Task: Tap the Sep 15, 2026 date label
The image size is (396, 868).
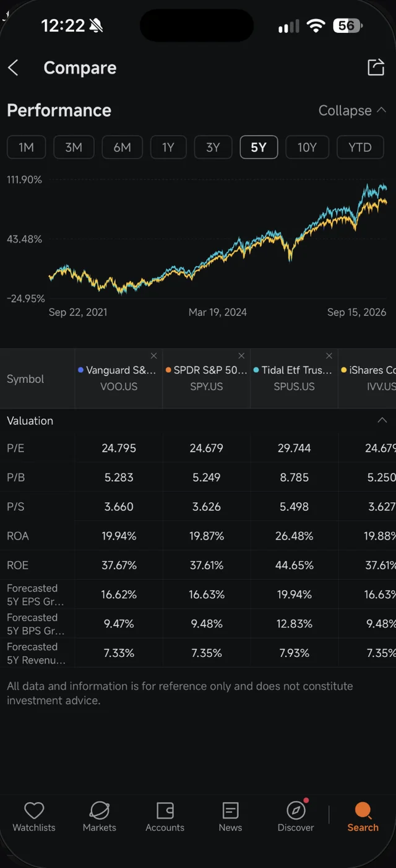Action: pyautogui.click(x=356, y=312)
